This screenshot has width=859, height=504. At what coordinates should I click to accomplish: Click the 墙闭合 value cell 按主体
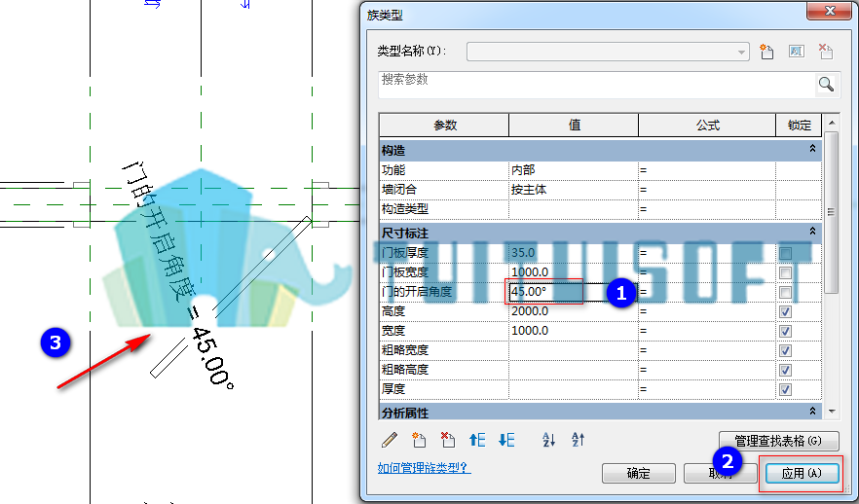[x=574, y=190]
